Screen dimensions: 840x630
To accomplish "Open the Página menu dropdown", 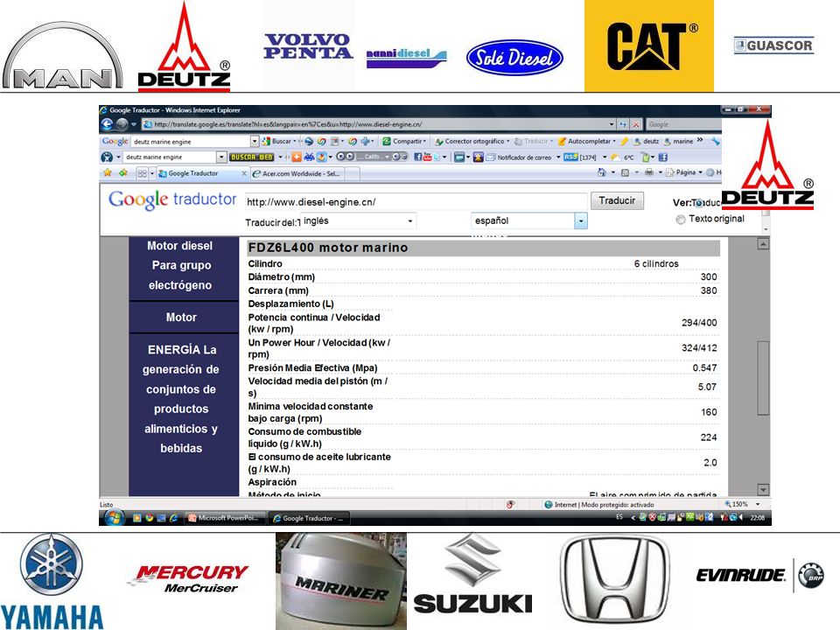I will click(x=684, y=172).
